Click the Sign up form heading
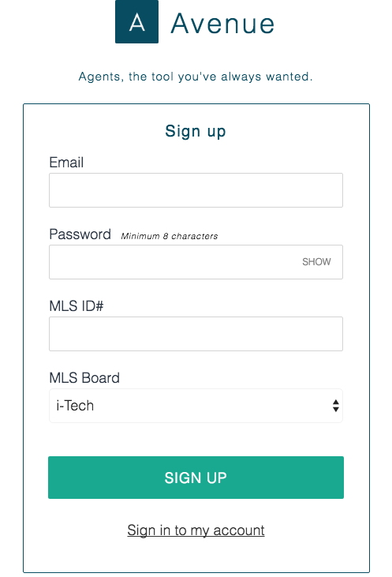Screen dimensions: 392x577 (196, 131)
